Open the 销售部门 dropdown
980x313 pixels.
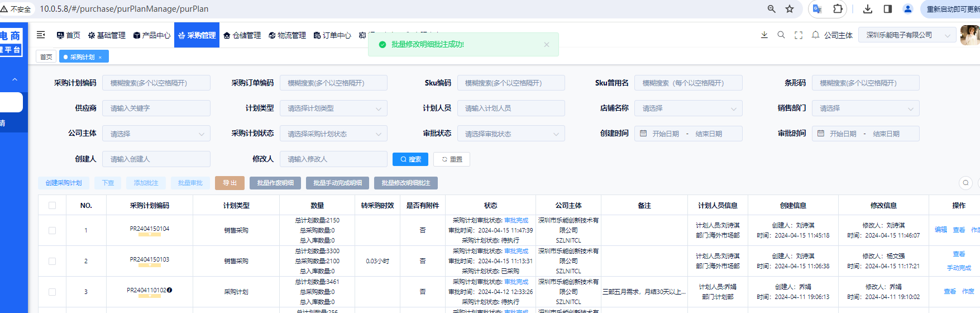coord(866,108)
